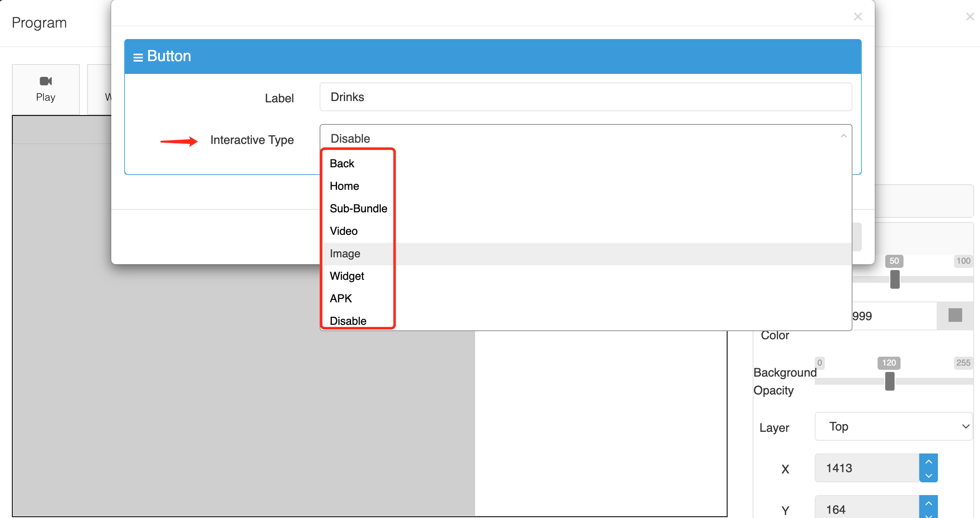The height and width of the screenshot is (518, 980).
Task: Click the Label field containing Drinks
Action: 585,97
